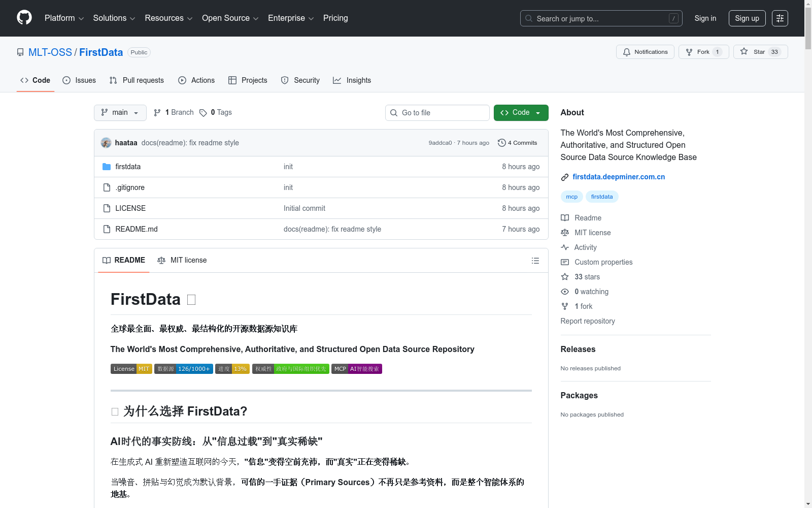
Task: Click the Notifications button
Action: coord(645,52)
